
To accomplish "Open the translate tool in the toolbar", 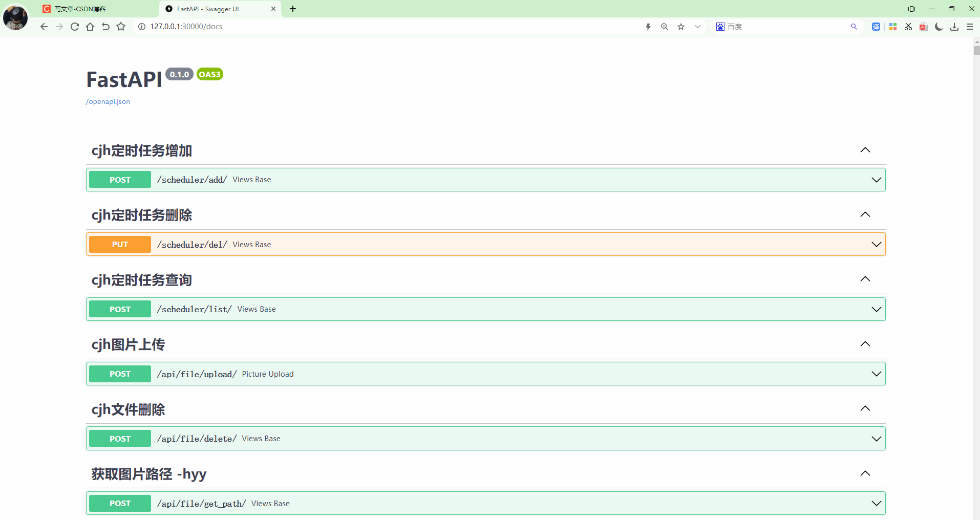I will [876, 27].
